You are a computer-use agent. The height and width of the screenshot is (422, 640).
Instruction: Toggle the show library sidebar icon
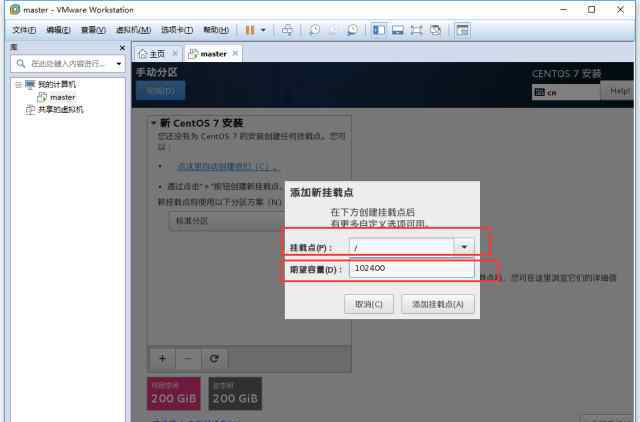click(x=379, y=30)
